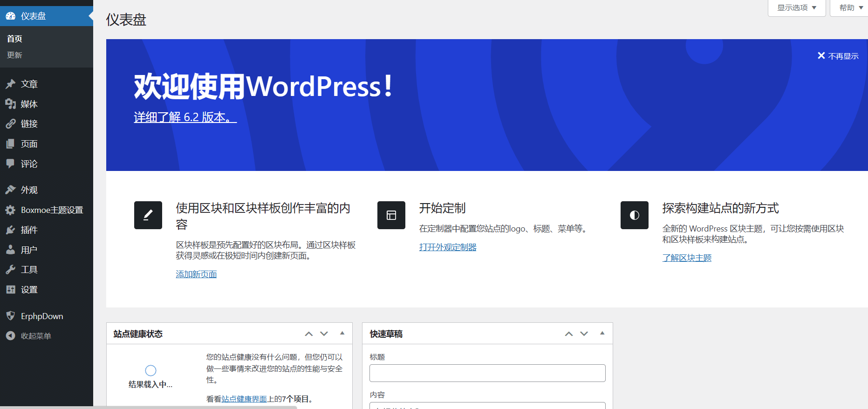The height and width of the screenshot is (409, 868).
Task: Collapse the 快速草稿 panel with its triangle toggle
Action: click(602, 334)
